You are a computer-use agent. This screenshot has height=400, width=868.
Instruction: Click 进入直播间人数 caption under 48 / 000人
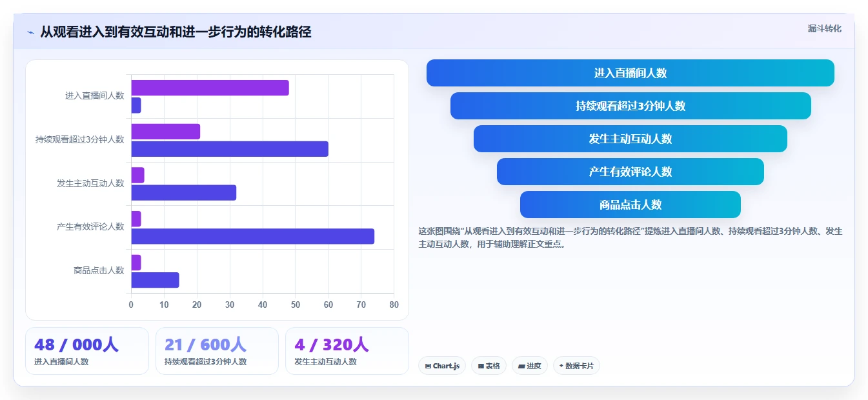point(61,362)
